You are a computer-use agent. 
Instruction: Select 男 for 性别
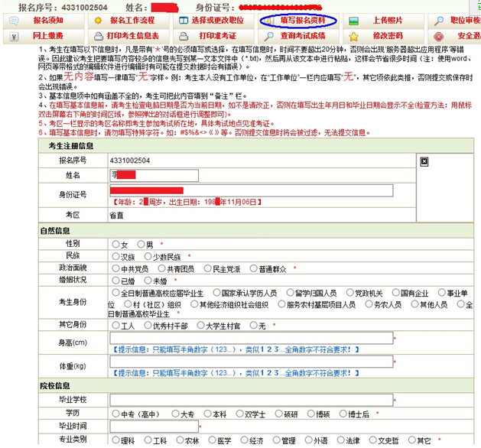tap(141, 244)
